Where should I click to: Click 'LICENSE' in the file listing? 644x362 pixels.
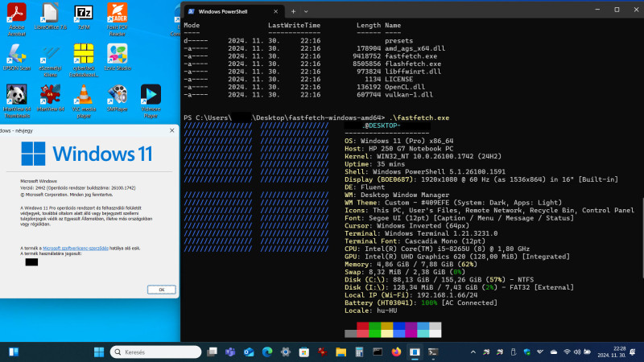[398, 79]
